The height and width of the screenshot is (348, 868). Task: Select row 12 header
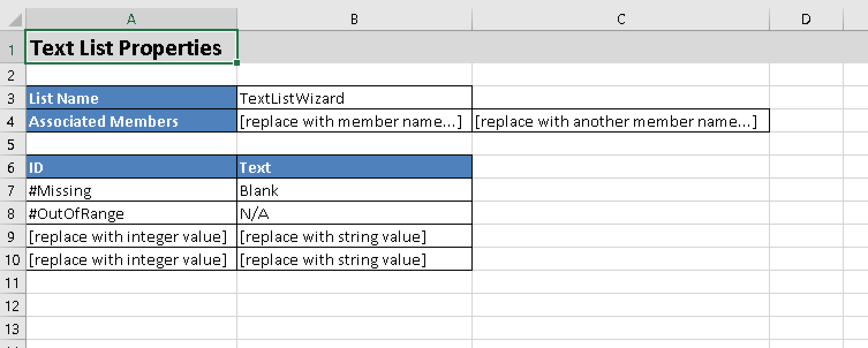pos(12,306)
